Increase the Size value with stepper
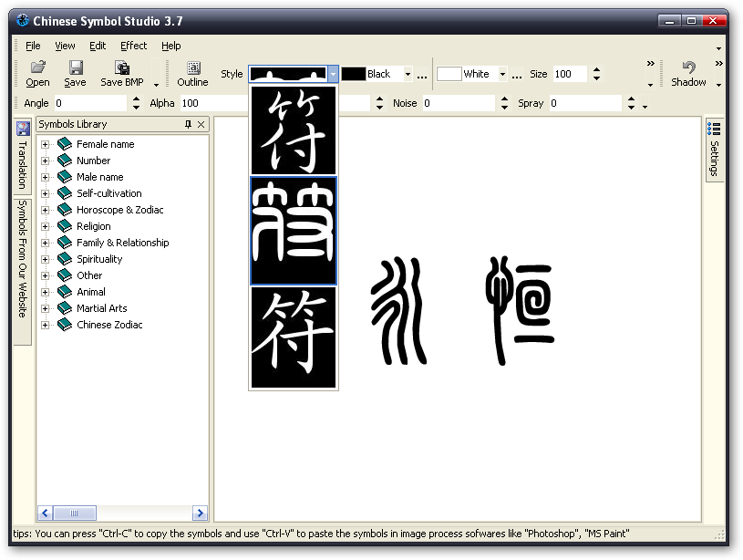 pyautogui.click(x=596, y=69)
